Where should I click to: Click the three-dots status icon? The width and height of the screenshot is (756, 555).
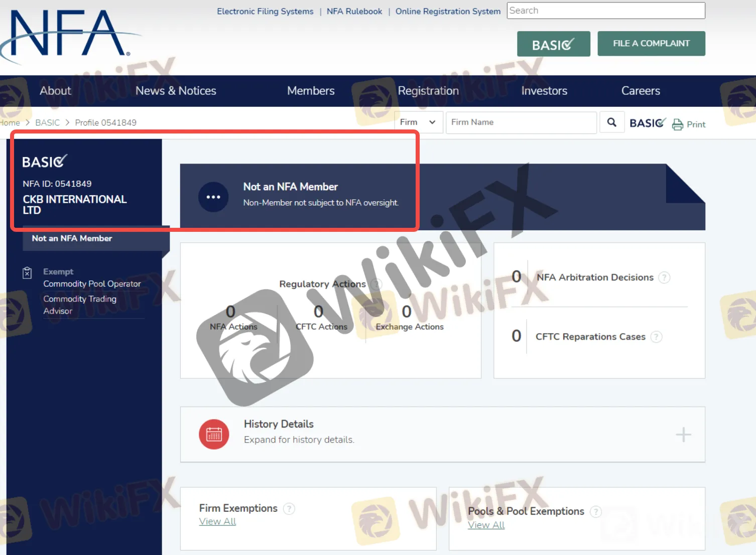pyautogui.click(x=213, y=197)
